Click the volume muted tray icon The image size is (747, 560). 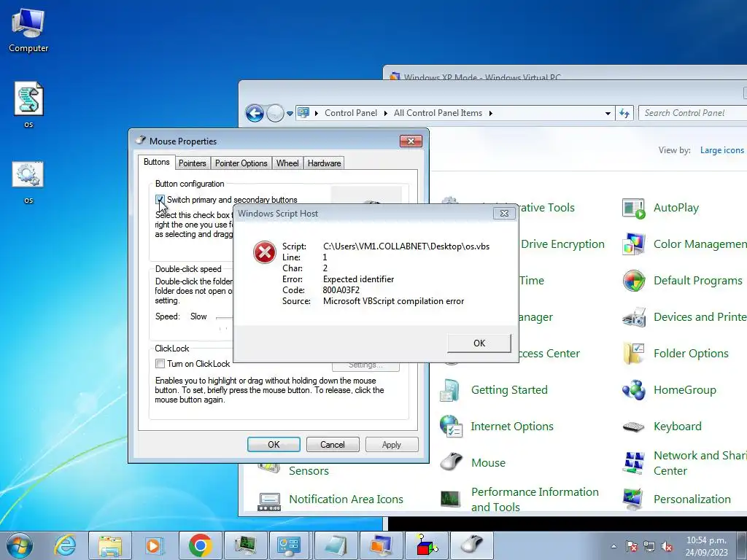click(x=667, y=547)
